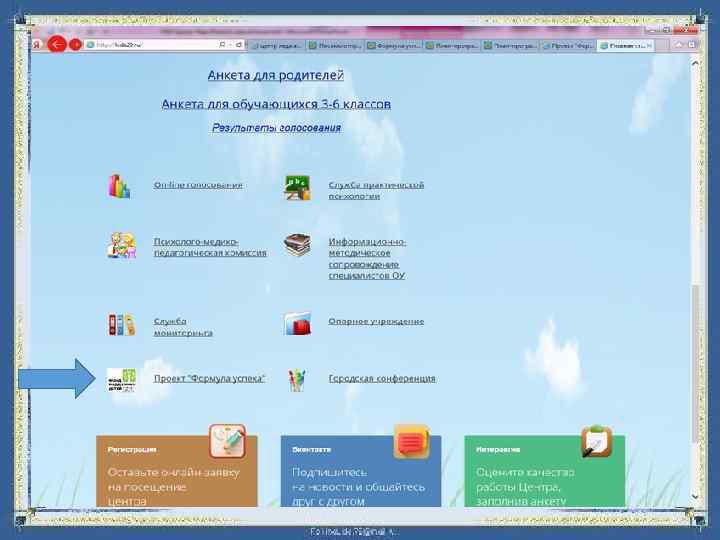Click the stacked books icon for Информационно-методическое сопровождение
The width and height of the screenshot is (720, 540).
(x=297, y=245)
